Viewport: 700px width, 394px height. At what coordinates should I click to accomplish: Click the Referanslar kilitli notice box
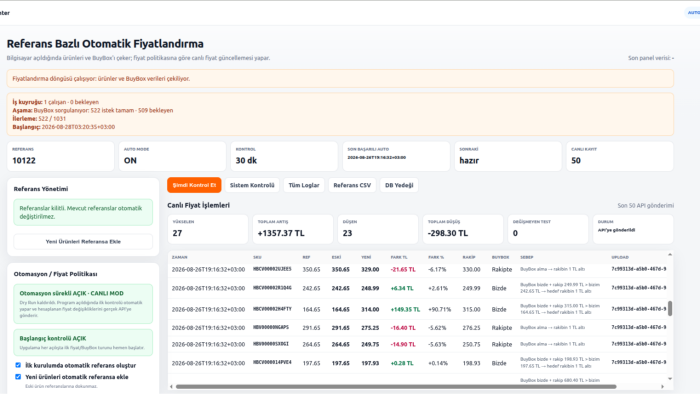[x=83, y=212]
